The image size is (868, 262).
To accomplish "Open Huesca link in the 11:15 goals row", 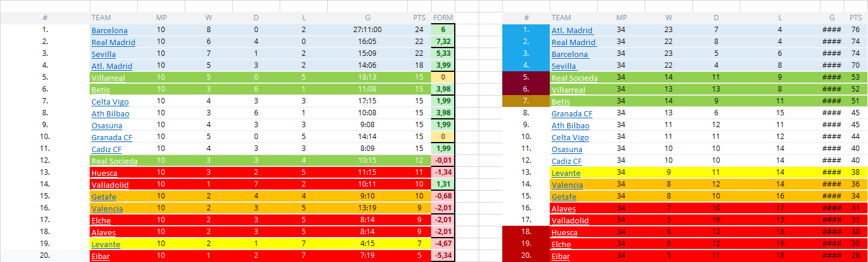I will click(104, 173).
